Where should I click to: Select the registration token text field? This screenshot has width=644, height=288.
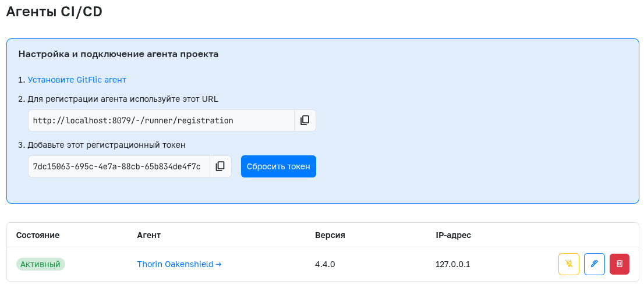pos(119,166)
